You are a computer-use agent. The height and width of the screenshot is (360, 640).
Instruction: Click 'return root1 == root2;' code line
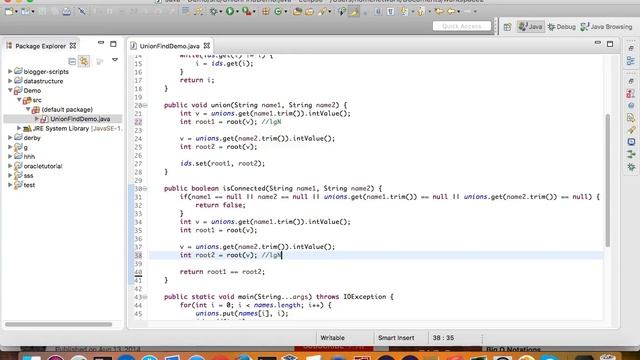pyautogui.click(x=222, y=272)
